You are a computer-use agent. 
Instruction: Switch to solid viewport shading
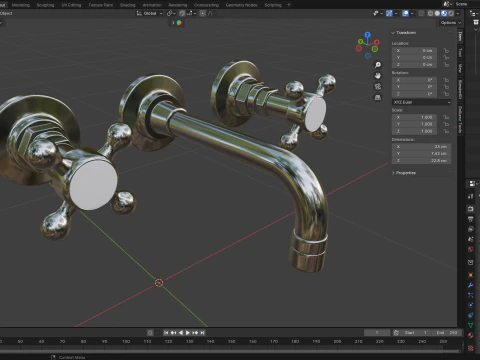point(437,13)
